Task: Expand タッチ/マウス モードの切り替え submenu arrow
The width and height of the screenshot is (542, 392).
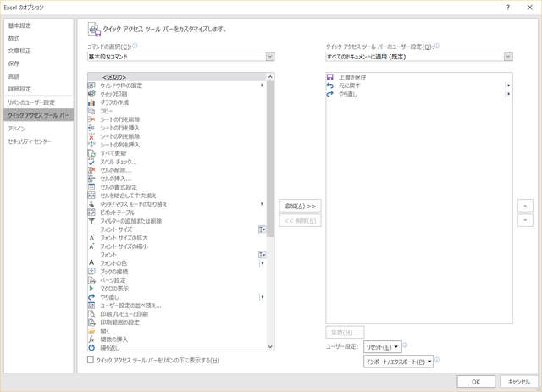Action: [262, 204]
